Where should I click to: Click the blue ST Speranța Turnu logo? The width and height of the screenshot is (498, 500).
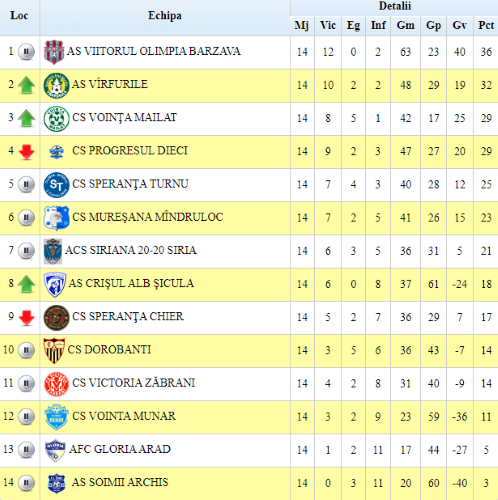click(56, 185)
